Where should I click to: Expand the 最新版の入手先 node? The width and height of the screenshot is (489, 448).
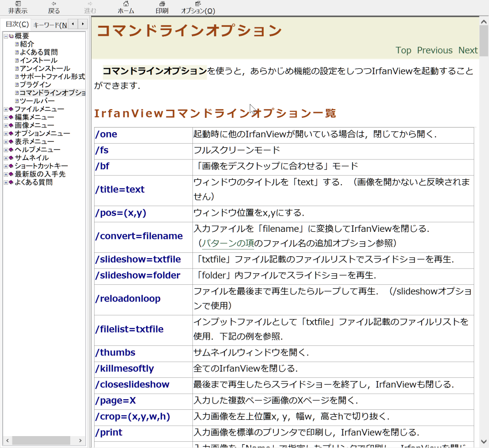[6, 174]
